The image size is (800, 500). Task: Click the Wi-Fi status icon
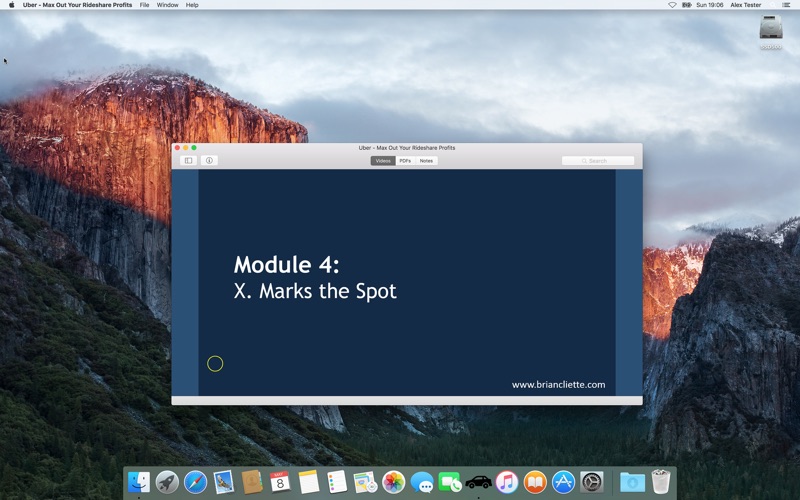click(x=672, y=5)
